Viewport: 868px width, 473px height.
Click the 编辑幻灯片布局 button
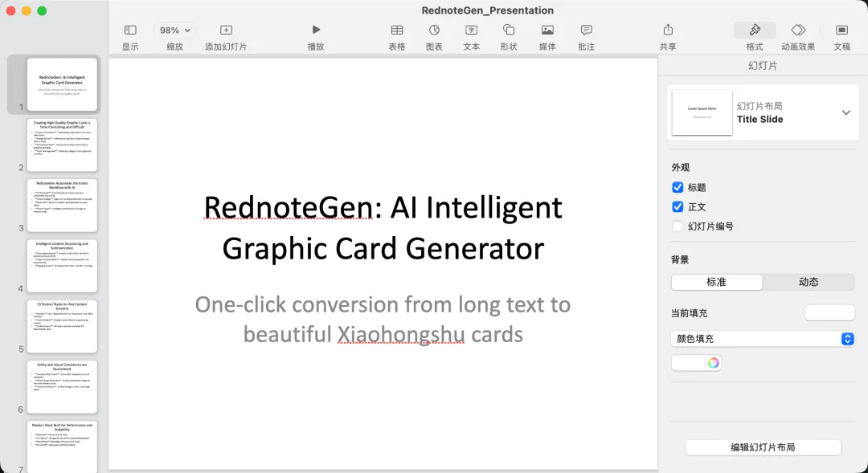[x=763, y=447]
